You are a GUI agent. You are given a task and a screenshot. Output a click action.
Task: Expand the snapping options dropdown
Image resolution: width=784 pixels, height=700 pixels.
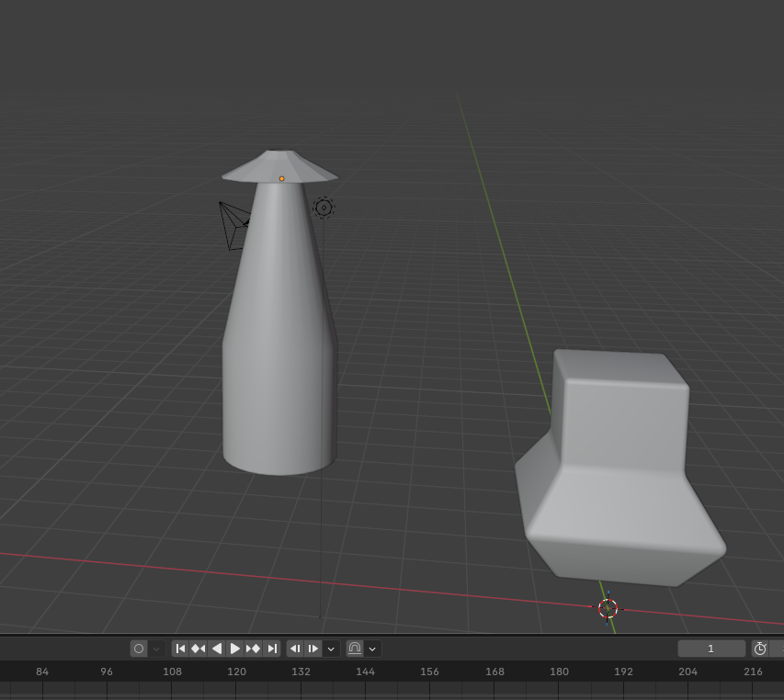372,649
